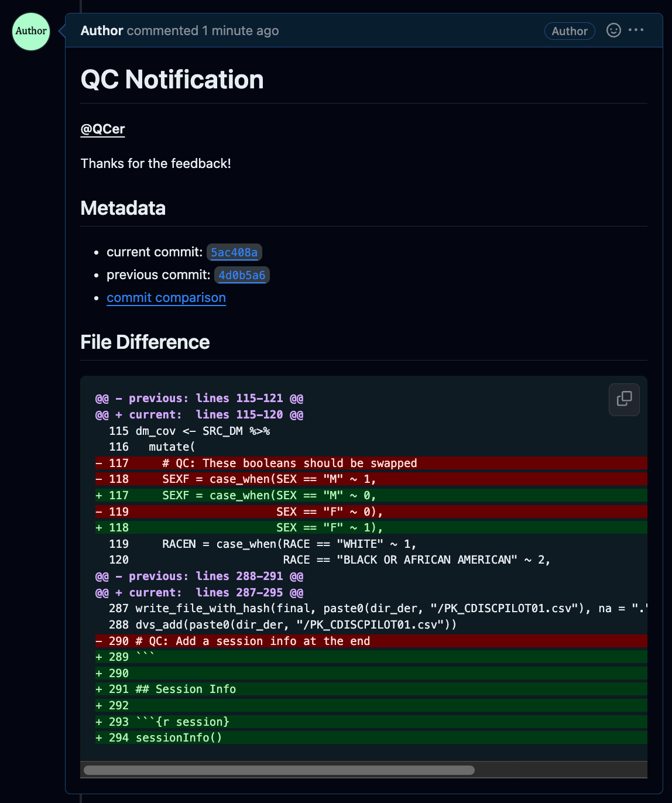The height and width of the screenshot is (803, 672).
Task: Click the 'Thanks for the feedback!' text
Action: [x=156, y=163]
